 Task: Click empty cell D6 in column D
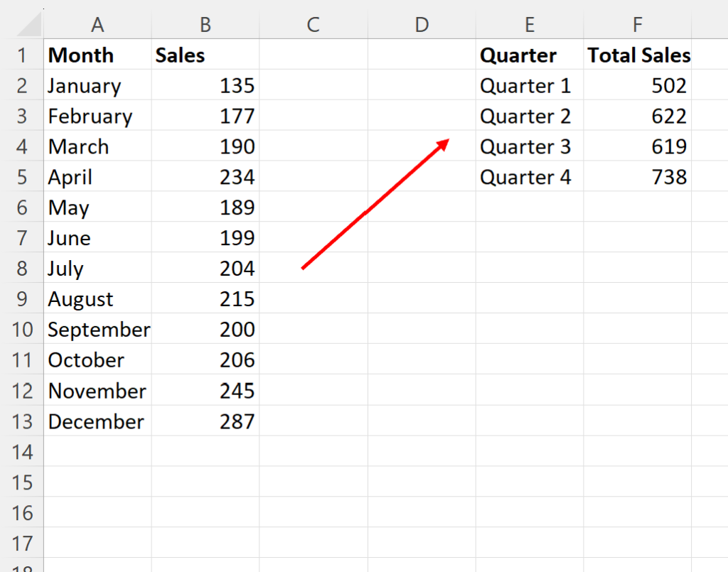pyautogui.click(x=422, y=207)
